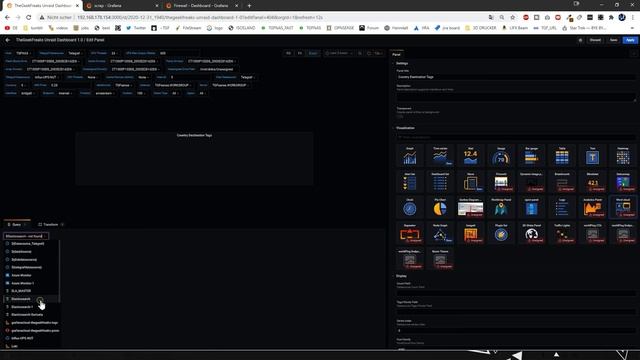Screen dimensions: 640x360
Task: Select the 3D Globe Panel visualization
Action: click(531, 233)
